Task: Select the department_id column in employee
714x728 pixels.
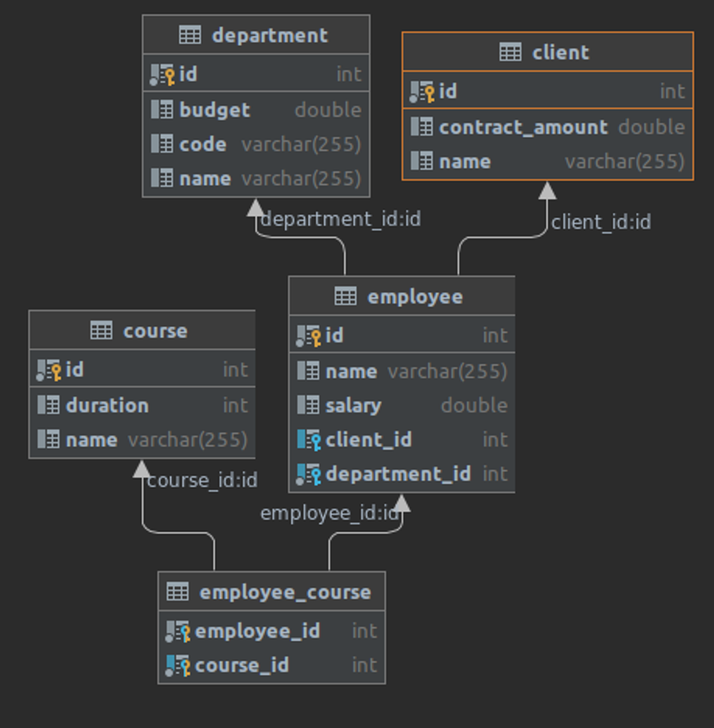Action: (x=399, y=475)
